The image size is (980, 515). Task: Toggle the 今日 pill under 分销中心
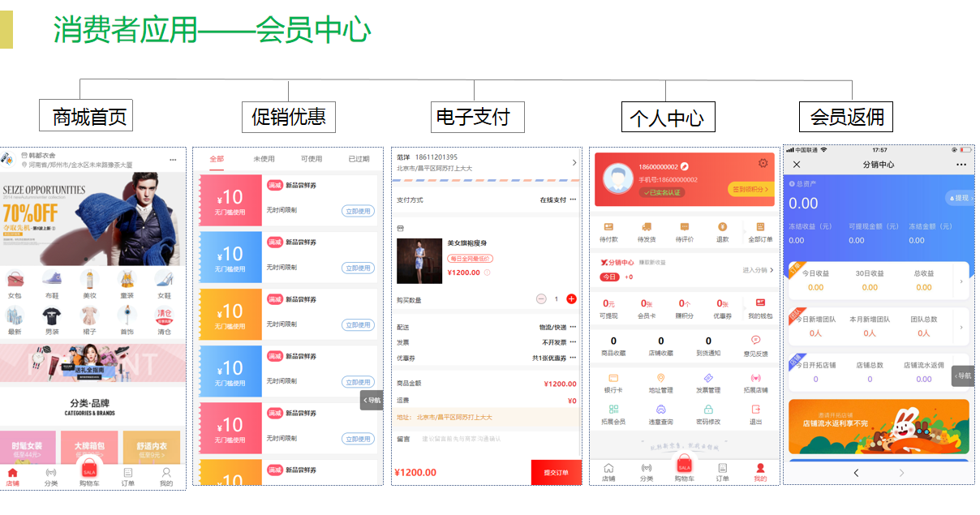pyautogui.click(x=609, y=277)
